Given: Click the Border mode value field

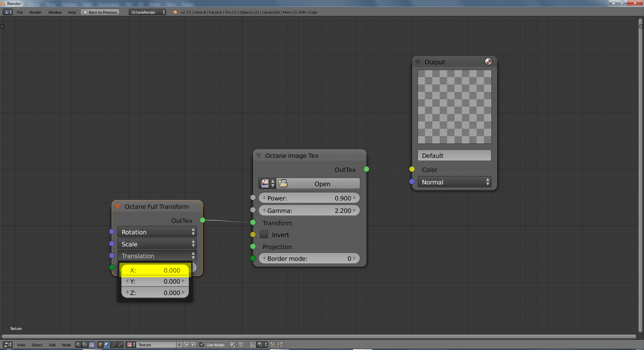Looking at the screenshot, I should 309,258.
